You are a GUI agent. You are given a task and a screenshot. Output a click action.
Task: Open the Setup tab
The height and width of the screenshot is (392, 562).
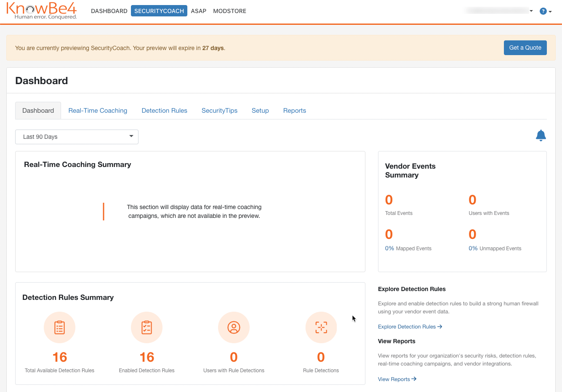tap(260, 111)
